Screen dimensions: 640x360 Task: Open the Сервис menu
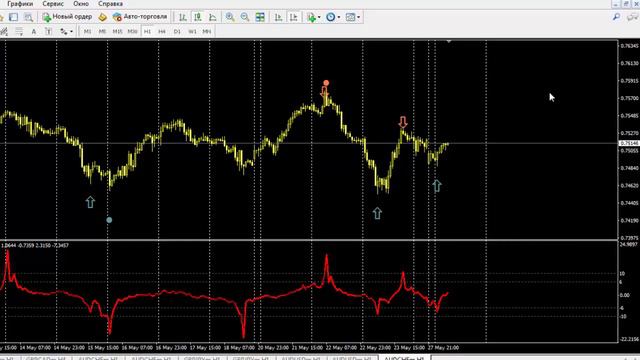(x=53, y=4)
